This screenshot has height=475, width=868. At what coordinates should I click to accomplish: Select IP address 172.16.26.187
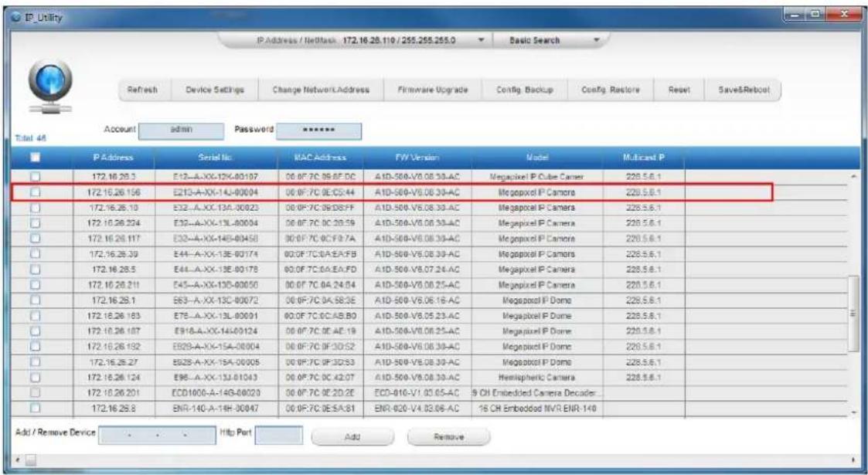pyautogui.click(x=114, y=331)
